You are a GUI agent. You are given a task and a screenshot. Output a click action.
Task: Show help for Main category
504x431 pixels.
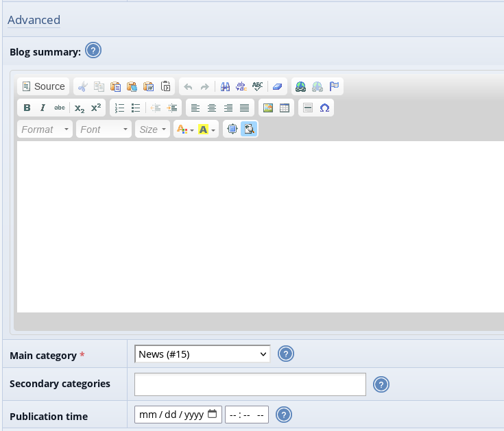point(286,354)
